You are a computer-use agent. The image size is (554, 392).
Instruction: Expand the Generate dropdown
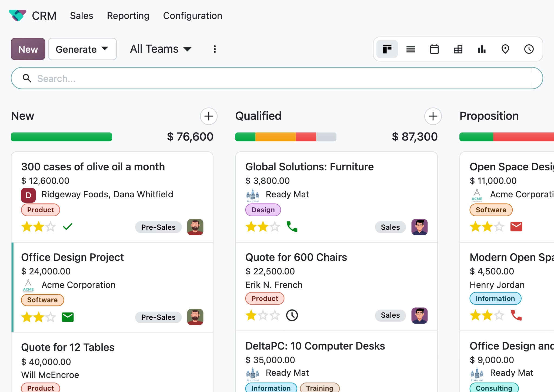(82, 49)
